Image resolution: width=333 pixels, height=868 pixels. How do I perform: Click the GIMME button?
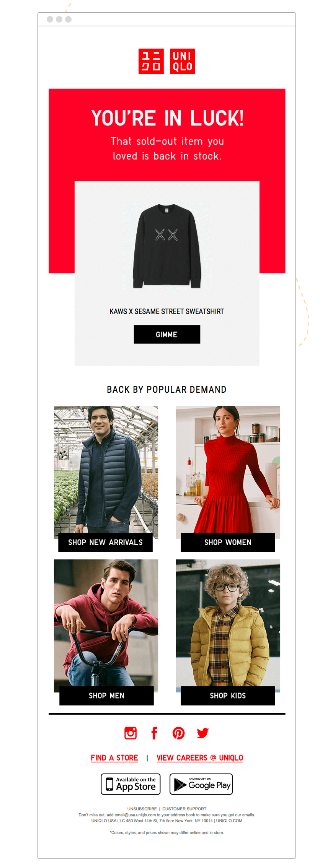[x=167, y=334]
